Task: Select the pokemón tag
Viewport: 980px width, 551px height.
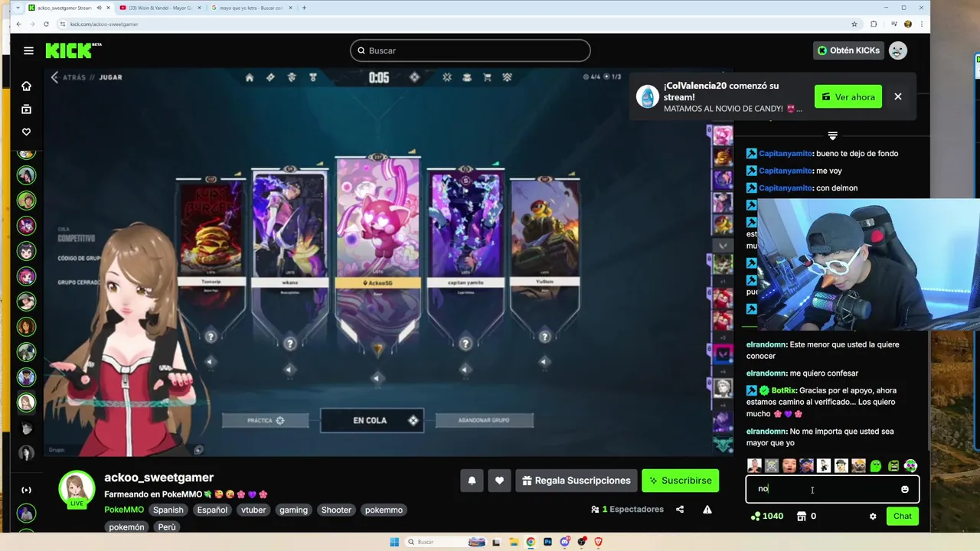Action: [126, 527]
